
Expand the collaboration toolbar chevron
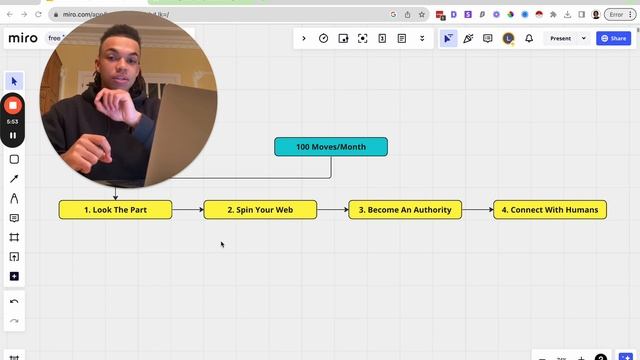pos(304,38)
